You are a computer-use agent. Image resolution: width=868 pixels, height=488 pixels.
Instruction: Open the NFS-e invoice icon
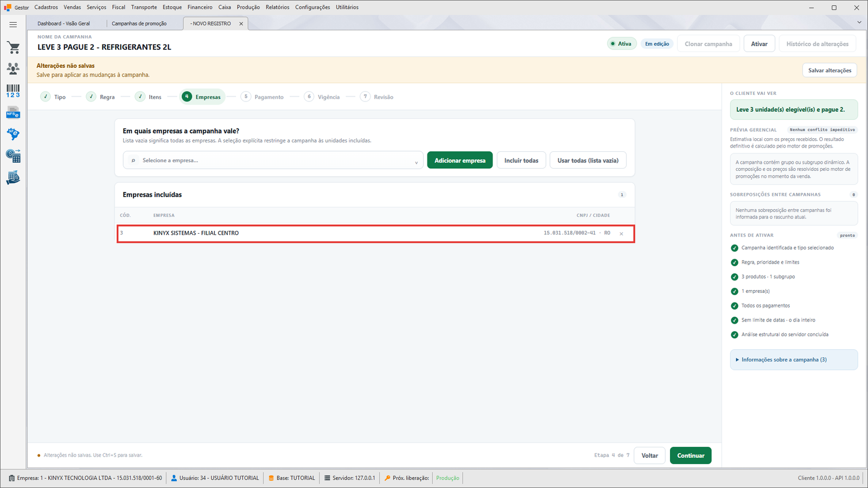click(x=13, y=113)
